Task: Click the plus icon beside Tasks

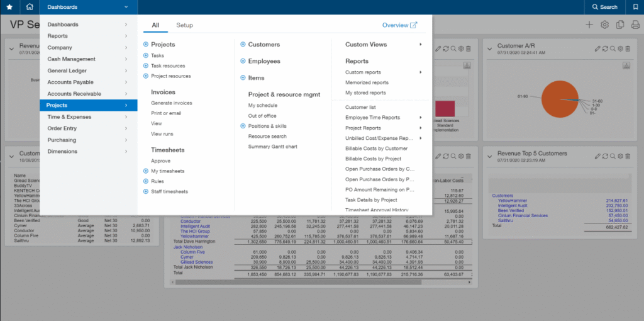Action: tap(146, 55)
